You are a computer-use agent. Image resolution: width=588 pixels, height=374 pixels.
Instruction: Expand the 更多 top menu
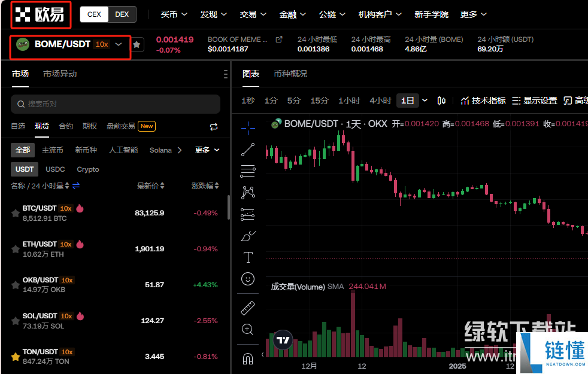pos(473,14)
